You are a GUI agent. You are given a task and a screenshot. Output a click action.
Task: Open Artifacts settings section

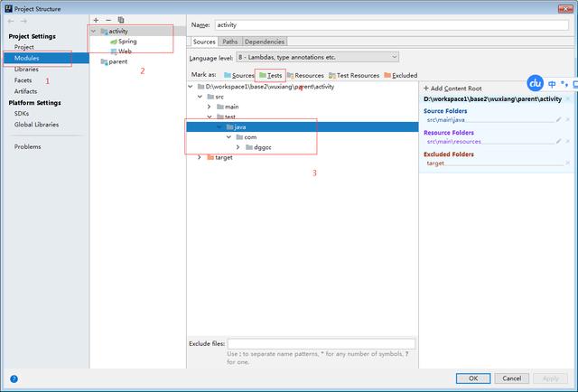click(25, 91)
